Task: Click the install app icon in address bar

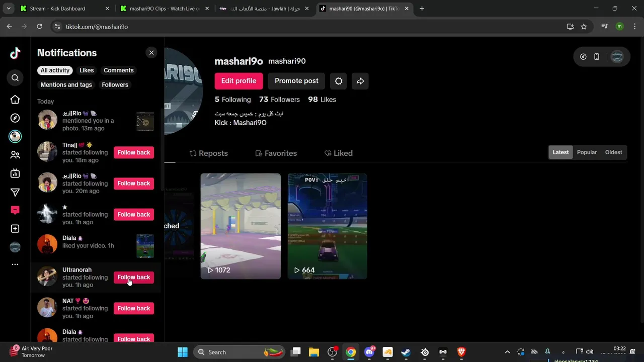Action: tap(570, 27)
